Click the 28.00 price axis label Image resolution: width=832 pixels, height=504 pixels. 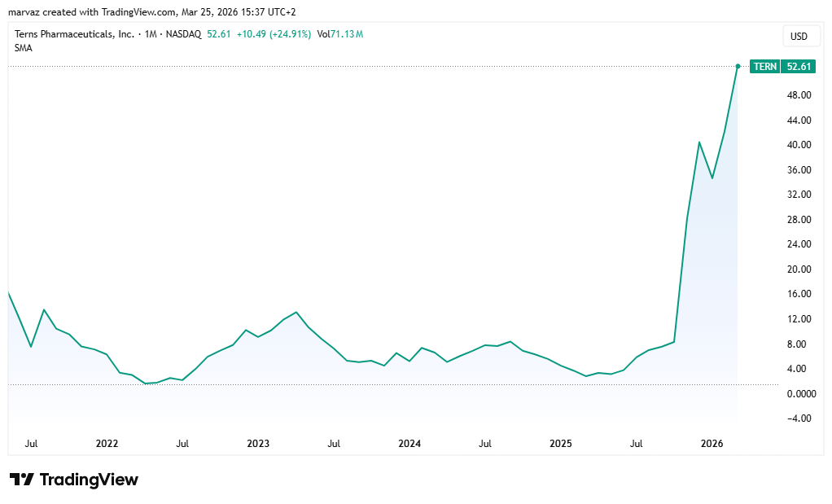(799, 219)
